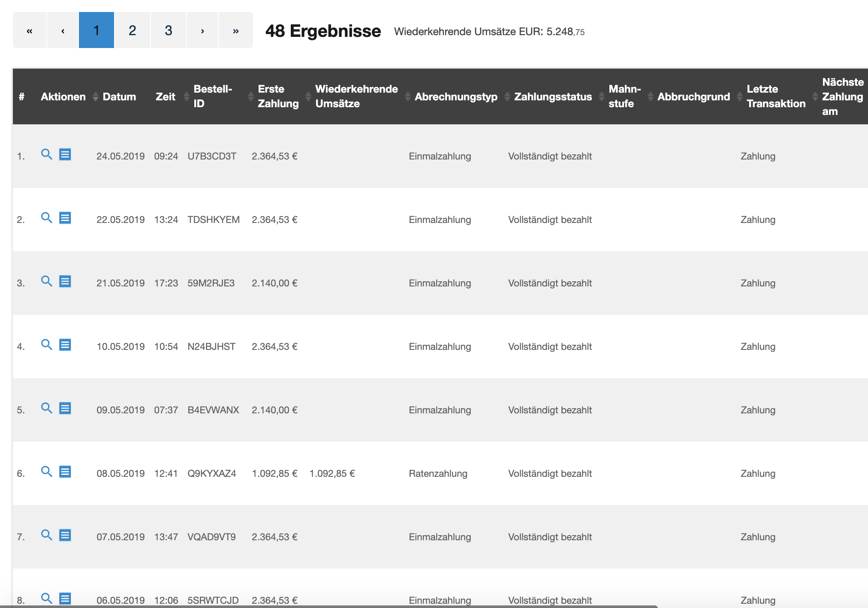Open details magnifier for order VQAD9VT9
Screen dimensions: 868x608
click(x=46, y=535)
